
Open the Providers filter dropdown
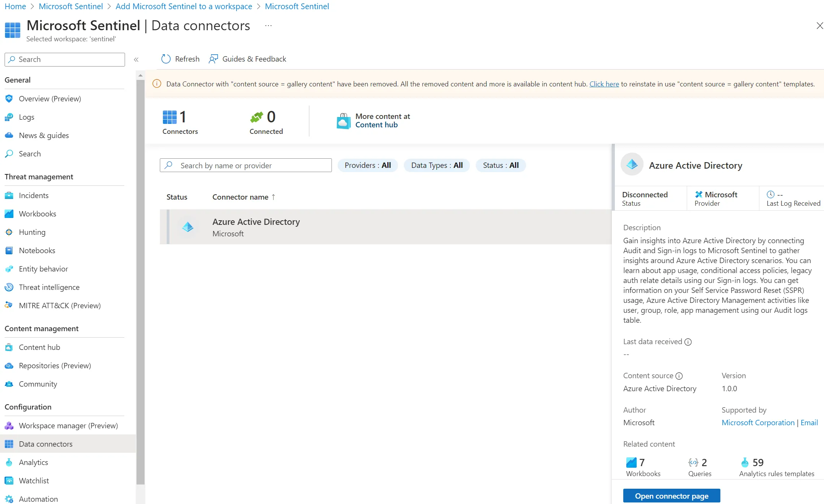tap(367, 165)
